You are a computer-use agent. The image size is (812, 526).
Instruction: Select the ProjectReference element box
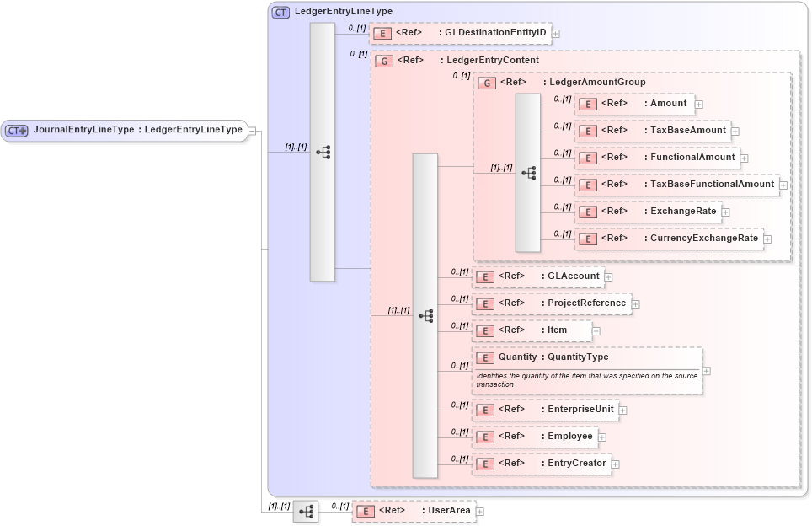click(x=552, y=303)
